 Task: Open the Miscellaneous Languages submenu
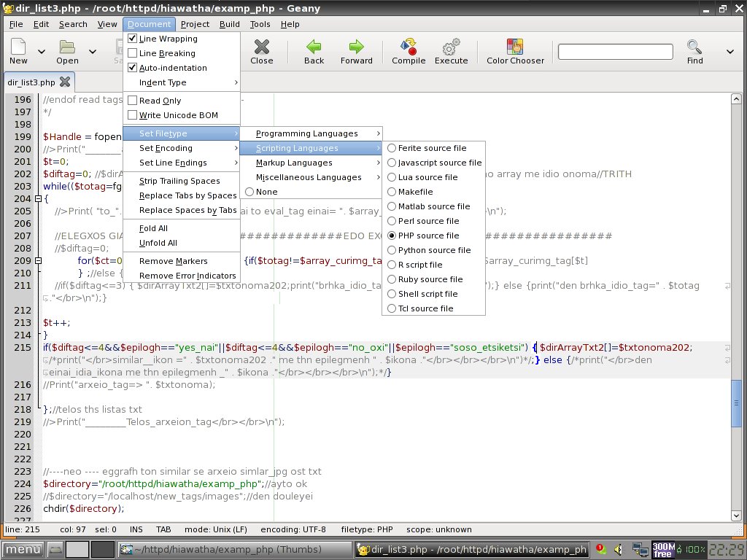pos(311,177)
